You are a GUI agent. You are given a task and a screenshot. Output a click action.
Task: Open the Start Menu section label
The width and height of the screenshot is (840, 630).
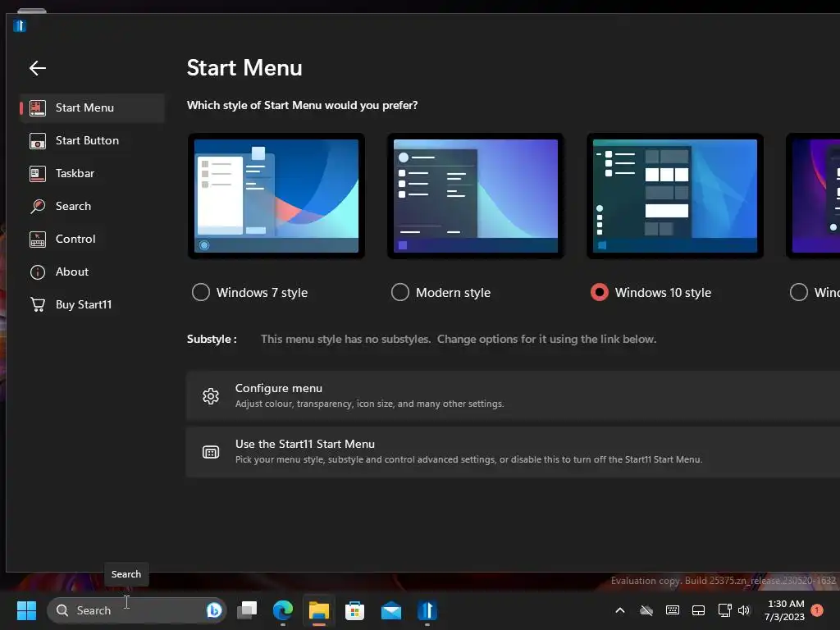pyautogui.click(x=84, y=107)
